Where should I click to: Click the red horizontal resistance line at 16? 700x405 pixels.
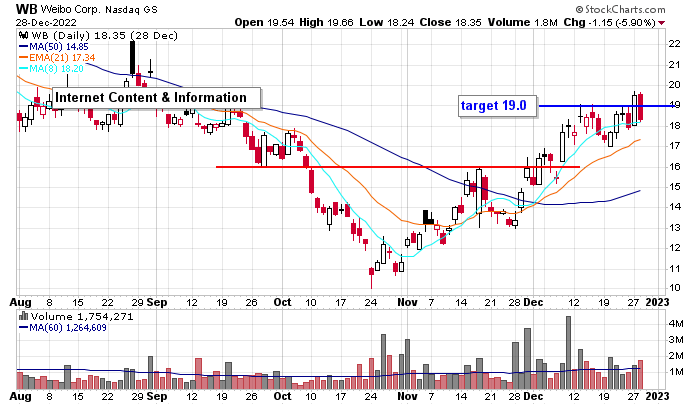pyautogui.click(x=398, y=167)
